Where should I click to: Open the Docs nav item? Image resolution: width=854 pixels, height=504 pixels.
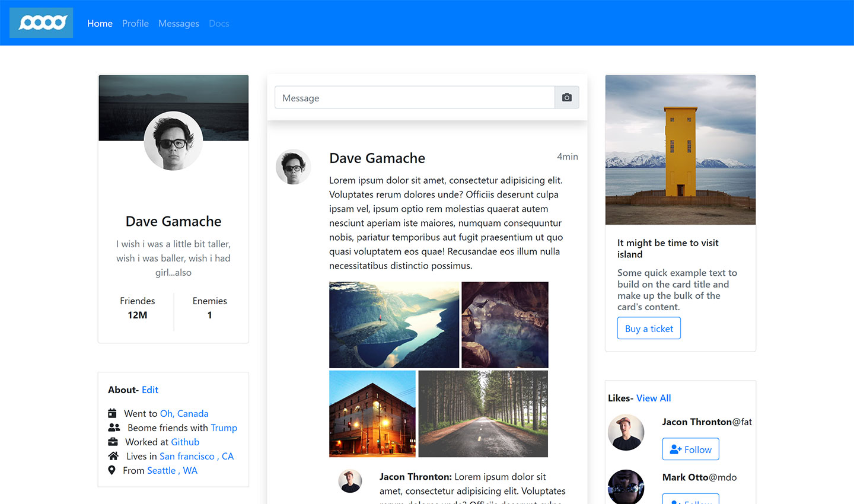[219, 23]
